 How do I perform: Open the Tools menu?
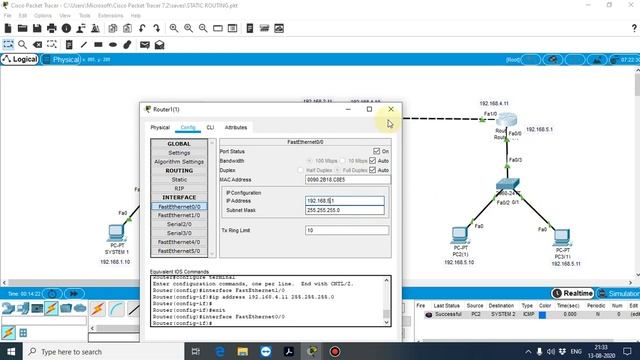coord(84,16)
